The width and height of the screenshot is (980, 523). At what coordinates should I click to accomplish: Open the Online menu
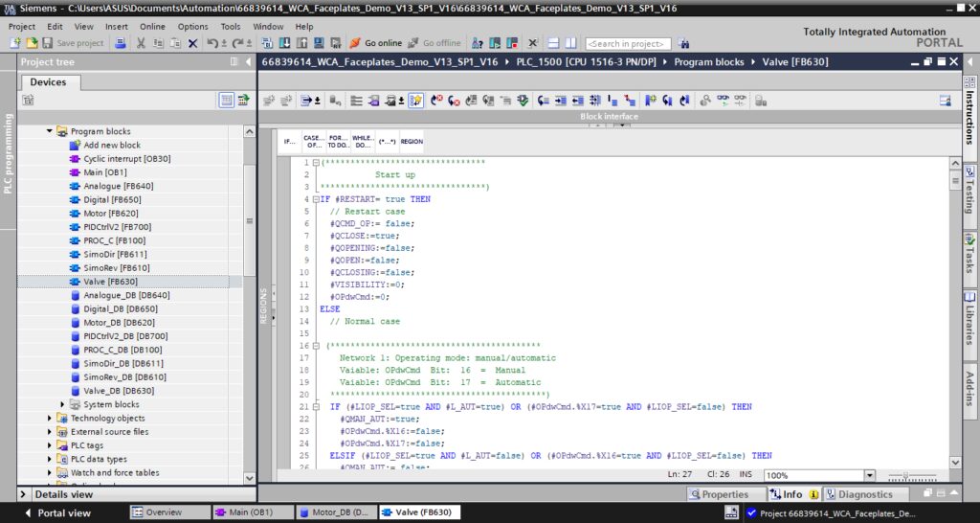(x=152, y=26)
